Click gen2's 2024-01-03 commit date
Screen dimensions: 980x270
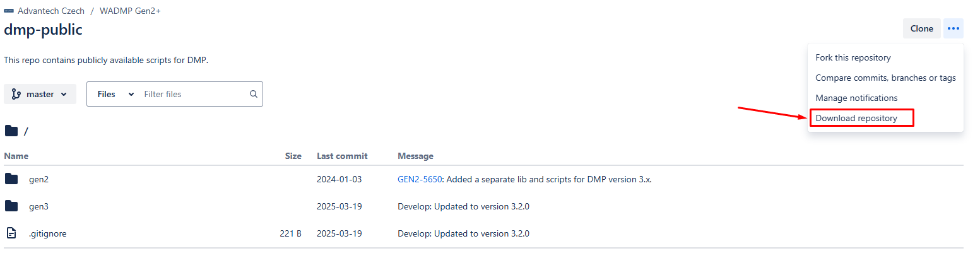point(339,179)
